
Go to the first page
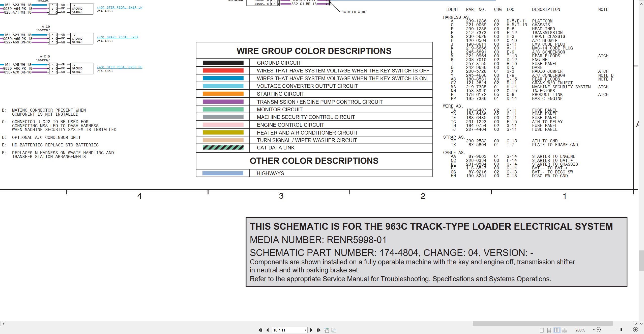coord(260,330)
